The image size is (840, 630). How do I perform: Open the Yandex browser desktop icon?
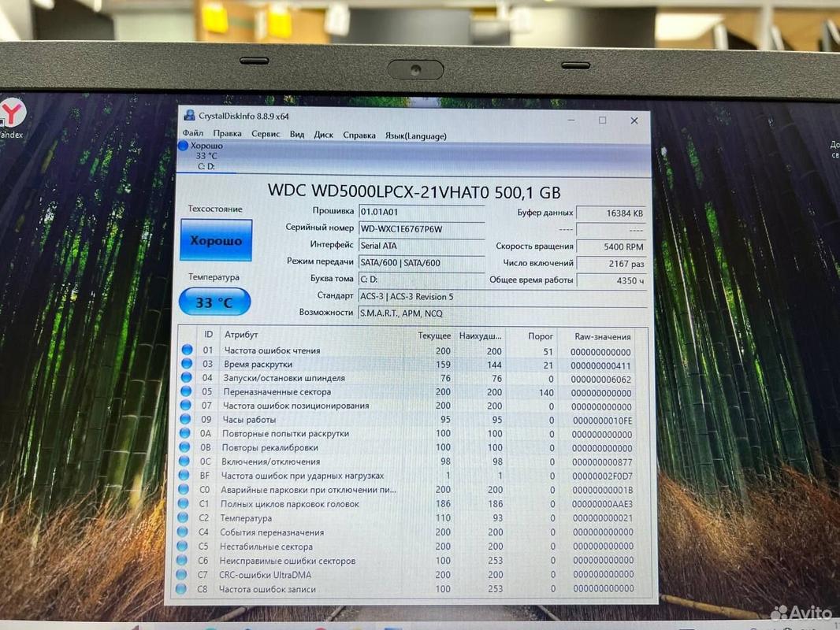[12, 117]
